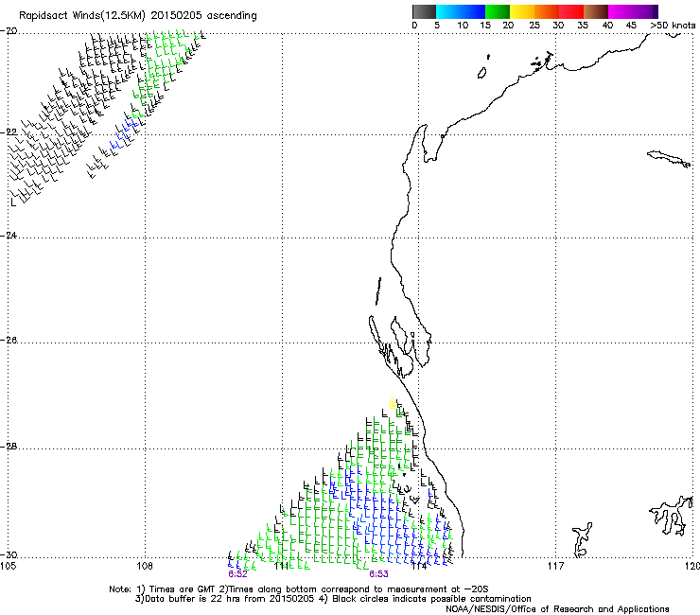Click the "-20" latitude axis label
The height and width of the screenshot is (615, 700).
[x=9, y=31]
